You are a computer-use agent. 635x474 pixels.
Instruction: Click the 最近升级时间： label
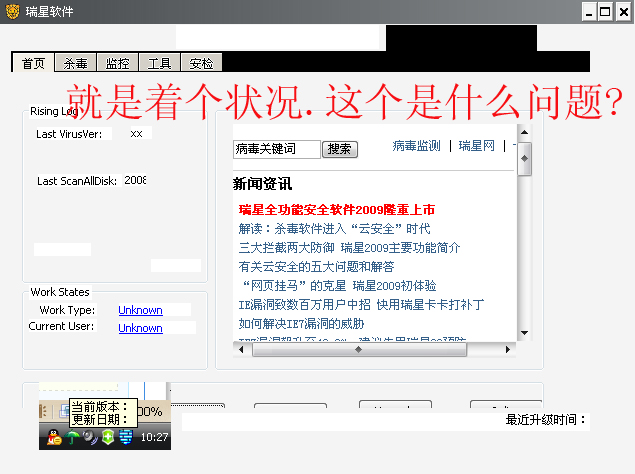click(546, 420)
